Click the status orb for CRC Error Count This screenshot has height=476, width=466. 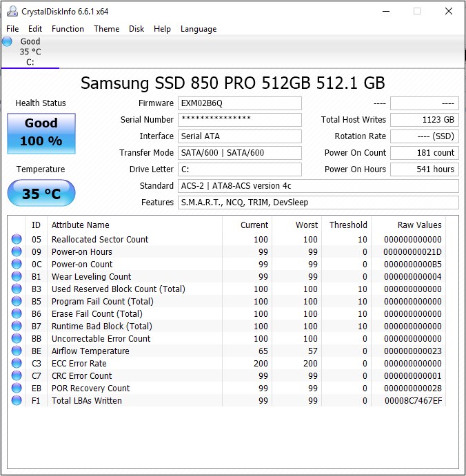pos(17,375)
